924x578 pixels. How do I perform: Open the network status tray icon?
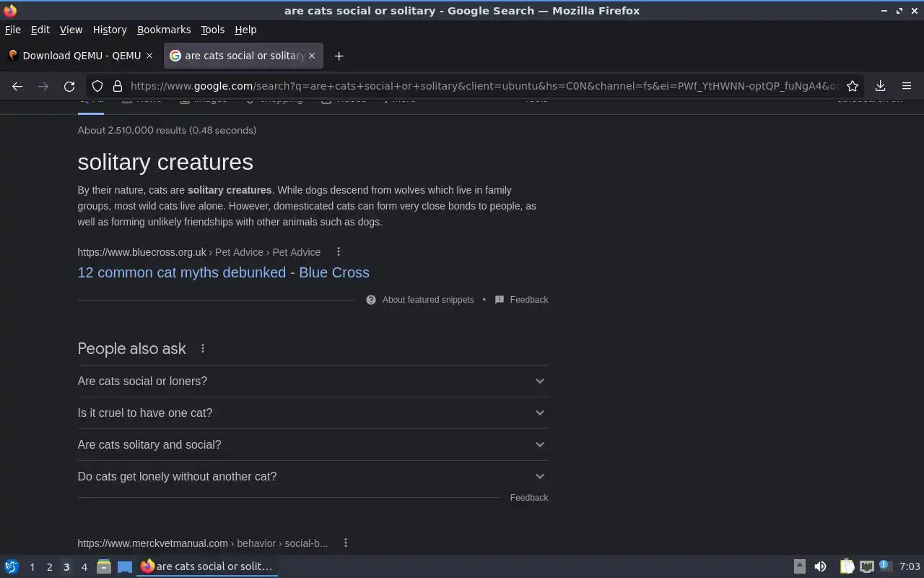867,566
